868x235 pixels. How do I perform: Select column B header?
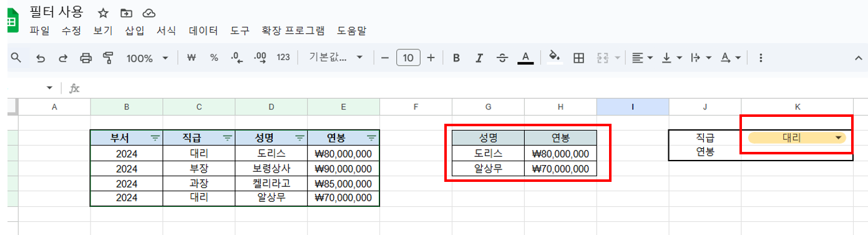click(x=127, y=107)
